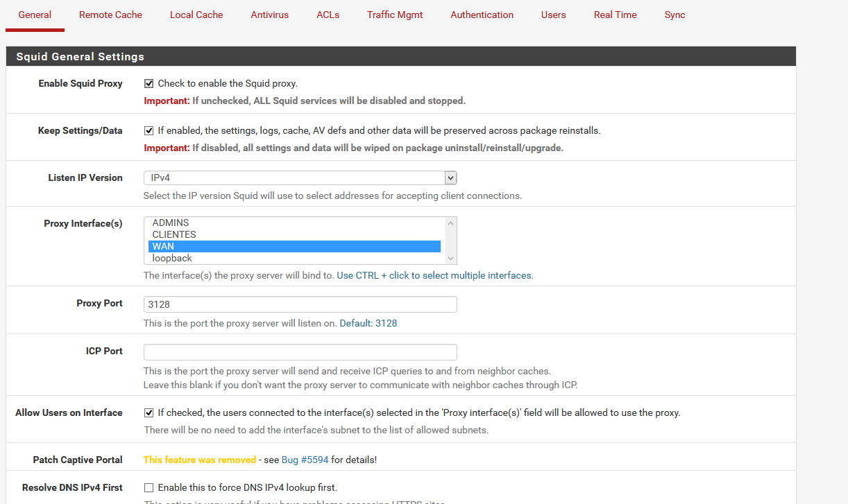The width and height of the screenshot is (848, 504).
Task: Click the Listen IP Version label
Action: point(85,177)
